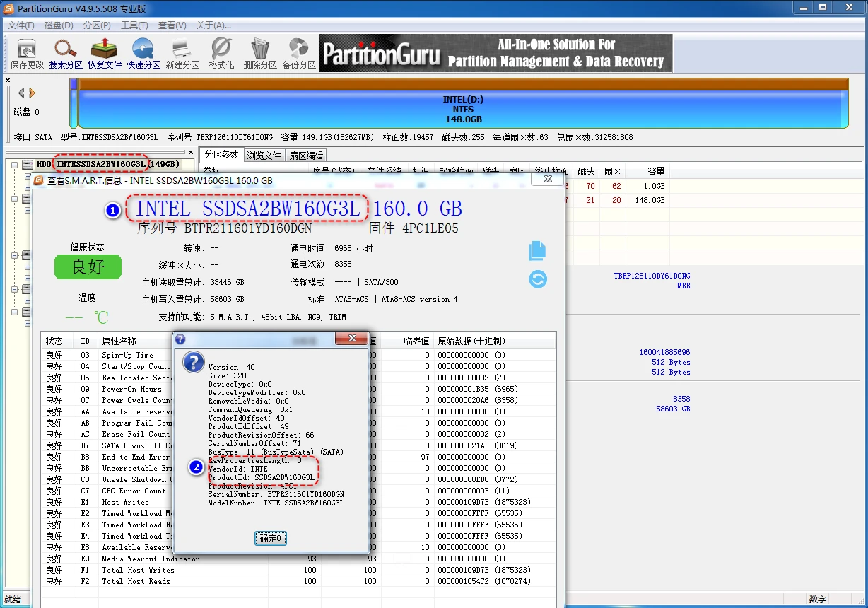Click the 删除分区 delete partition icon
This screenshot has width=868, height=608.
pos(260,53)
